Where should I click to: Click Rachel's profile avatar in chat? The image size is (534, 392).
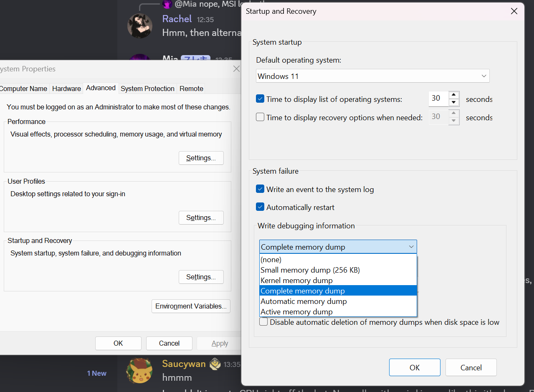[x=139, y=26]
